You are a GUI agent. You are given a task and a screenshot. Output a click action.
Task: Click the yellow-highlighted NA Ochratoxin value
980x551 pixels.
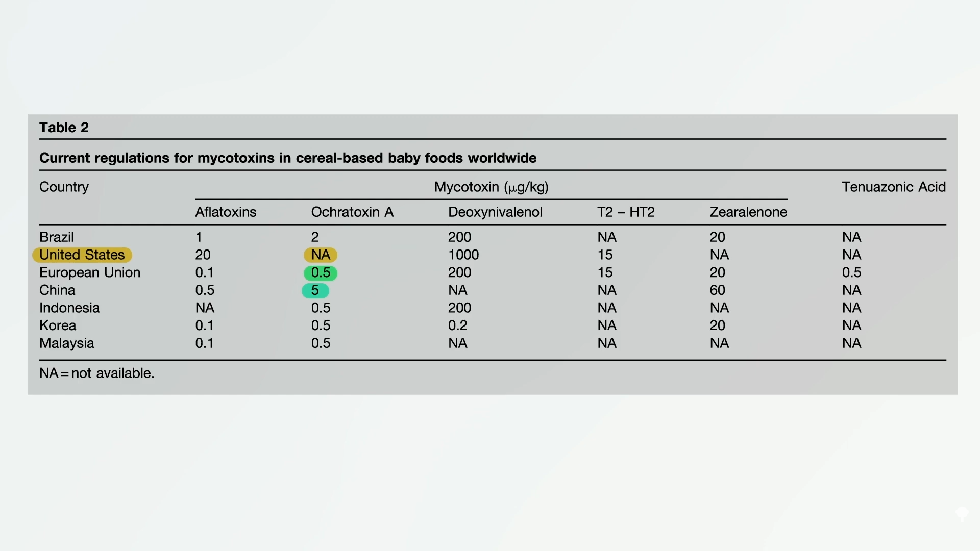click(x=321, y=255)
